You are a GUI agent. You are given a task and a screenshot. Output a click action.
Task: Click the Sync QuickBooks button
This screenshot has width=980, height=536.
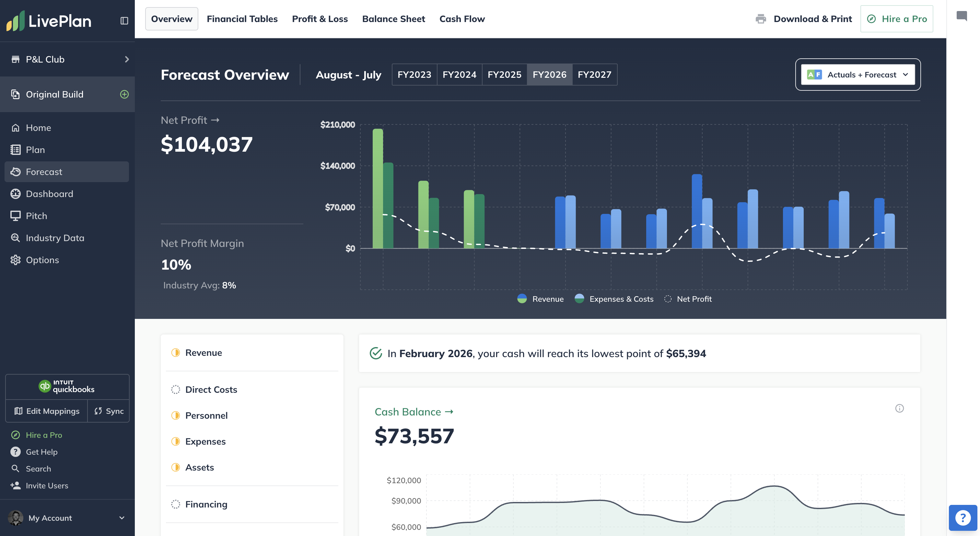pyautogui.click(x=109, y=411)
